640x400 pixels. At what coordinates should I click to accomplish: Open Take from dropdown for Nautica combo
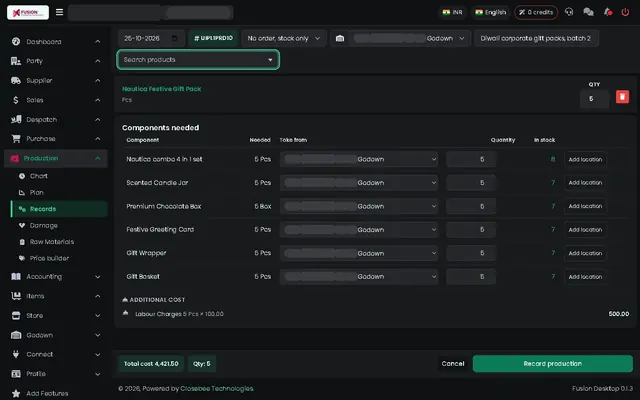[x=359, y=159]
